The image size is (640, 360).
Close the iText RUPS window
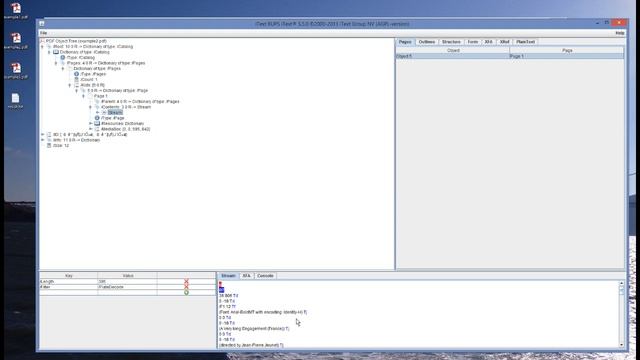(619, 23)
